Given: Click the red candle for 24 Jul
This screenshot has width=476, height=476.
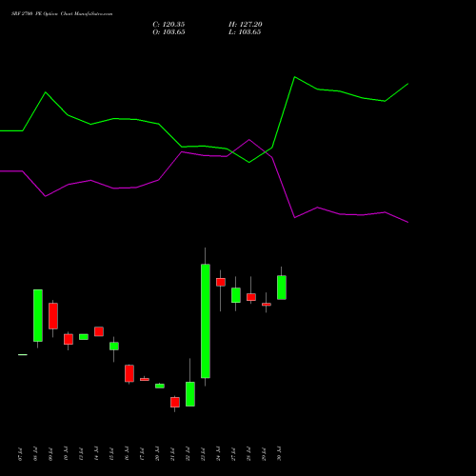Looking at the screenshot, I should point(221,282).
